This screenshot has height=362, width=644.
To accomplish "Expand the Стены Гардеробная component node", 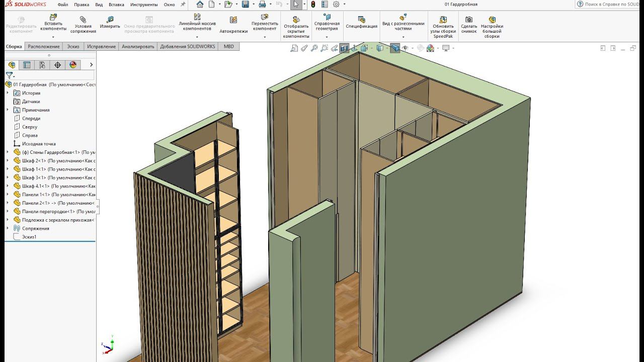I will pos(8,152).
